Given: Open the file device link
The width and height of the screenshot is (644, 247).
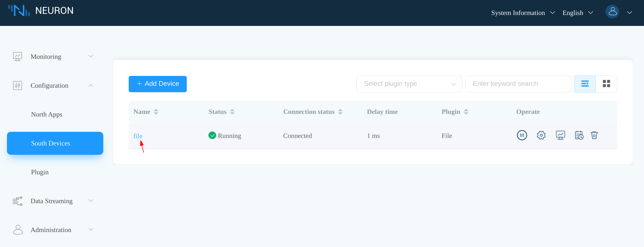Looking at the screenshot, I should pos(138,136).
